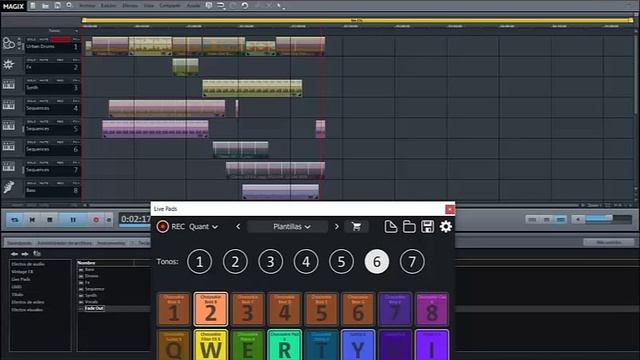Jump to start with the transport button
The image size is (640, 360).
32,220
